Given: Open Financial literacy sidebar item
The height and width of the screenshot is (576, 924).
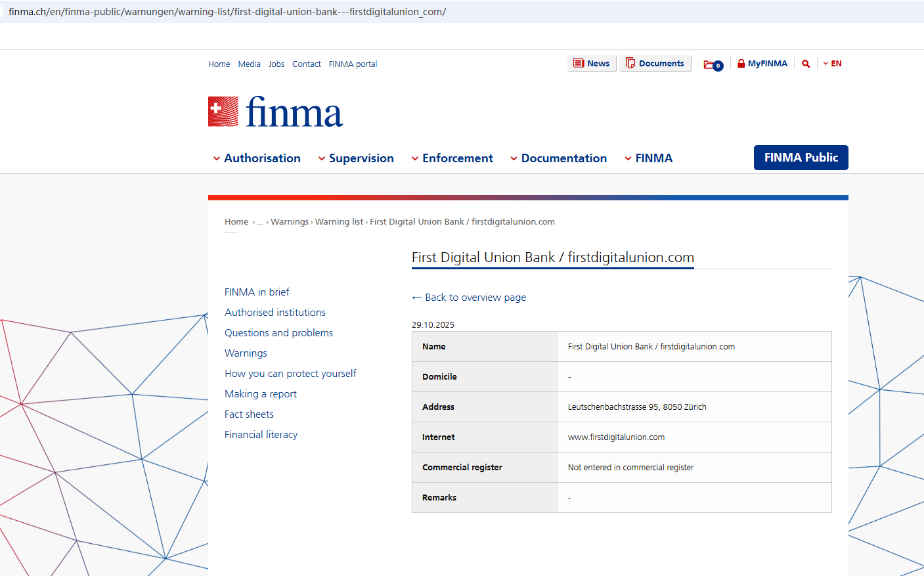Looking at the screenshot, I should click(x=261, y=435).
